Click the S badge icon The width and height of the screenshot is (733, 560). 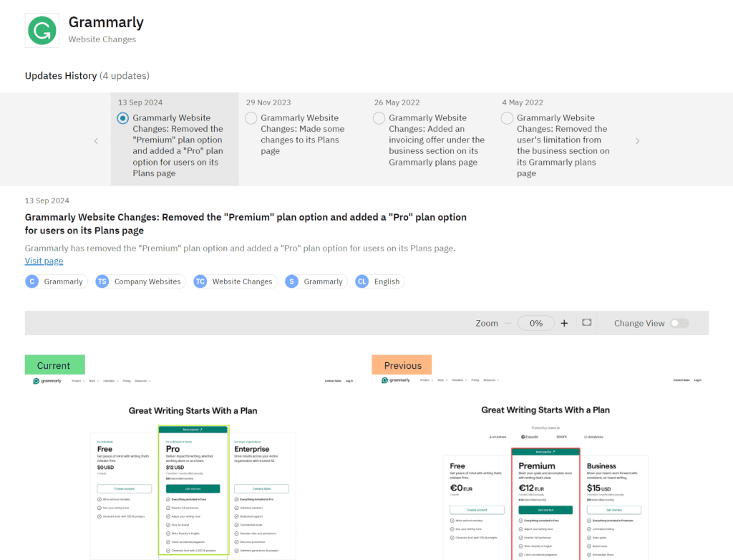[x=292, y=281]
